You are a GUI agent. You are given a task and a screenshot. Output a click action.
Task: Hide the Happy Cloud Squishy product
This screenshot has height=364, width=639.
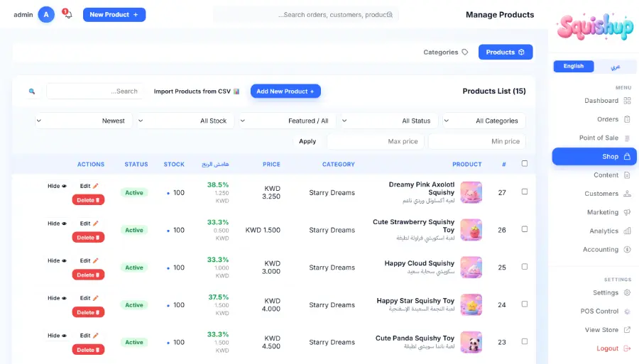pos(57,260)
